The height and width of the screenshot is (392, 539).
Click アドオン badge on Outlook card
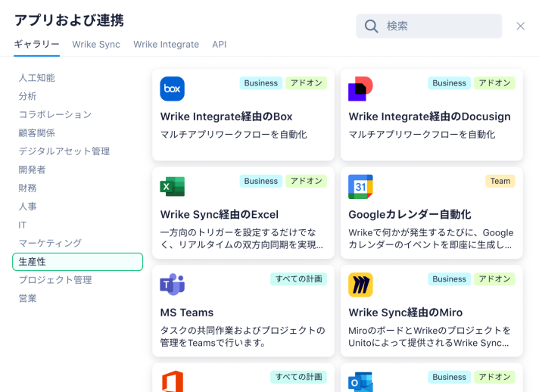tap(494, 377)
